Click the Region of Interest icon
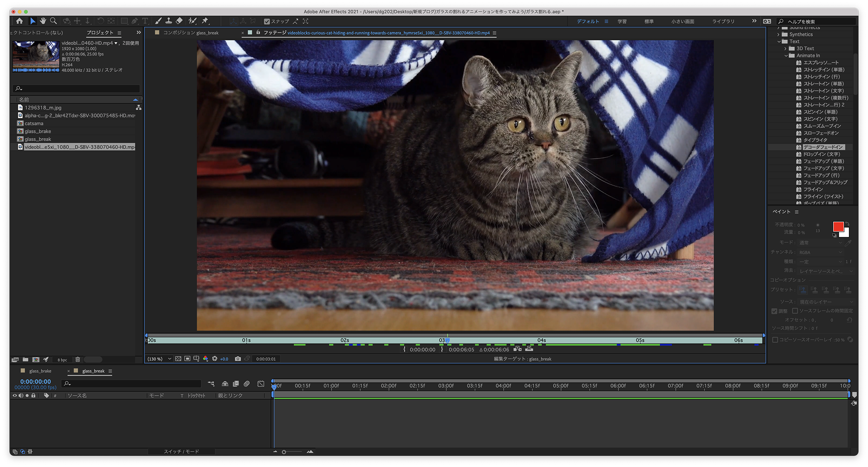868x467 pixels. (x=187, y=359)
